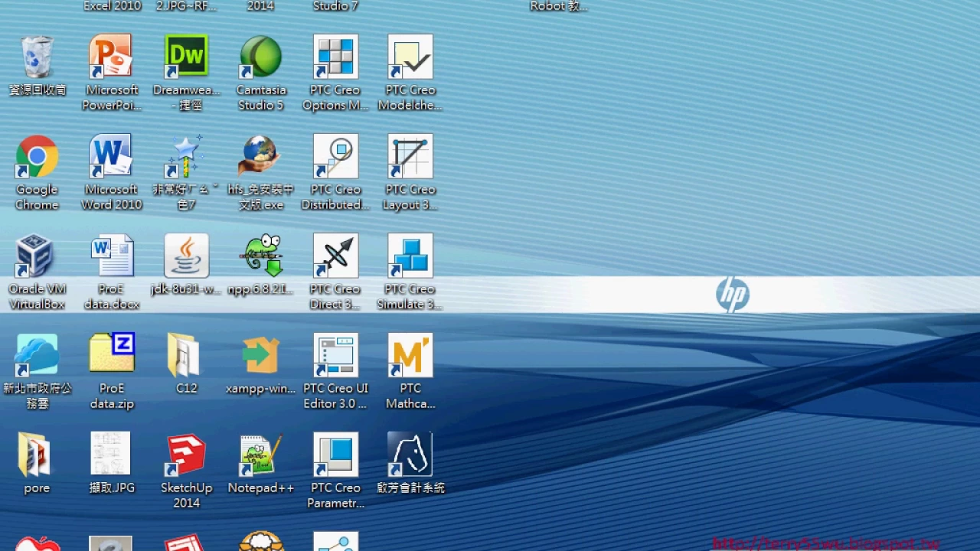Viewport: 980px width, 551px height.
Task: Open the Dreamweaver shortcut icon
Action: (187, 57)
